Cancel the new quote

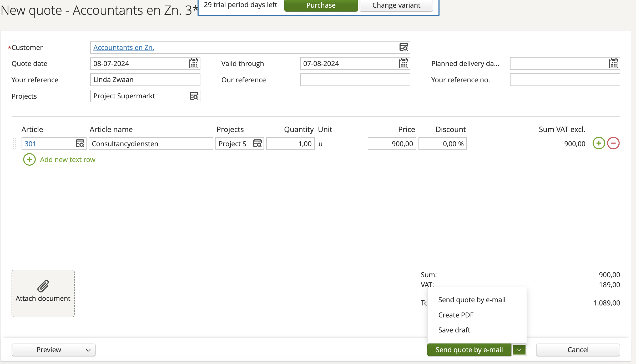pos(578,350)
